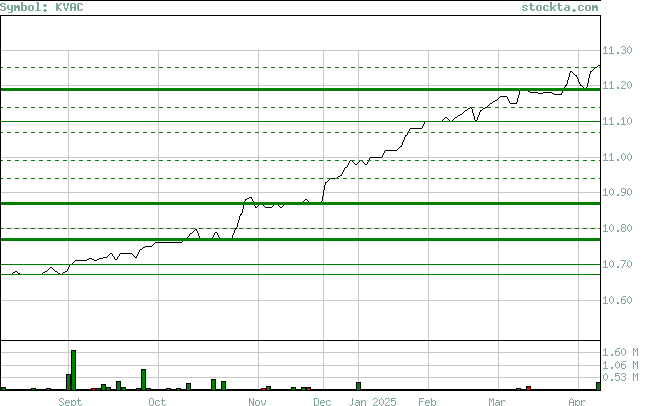Click the 11.00 price axis label
Image resolution: width=655 pixels, height=406 pixels.
(617, 157)
